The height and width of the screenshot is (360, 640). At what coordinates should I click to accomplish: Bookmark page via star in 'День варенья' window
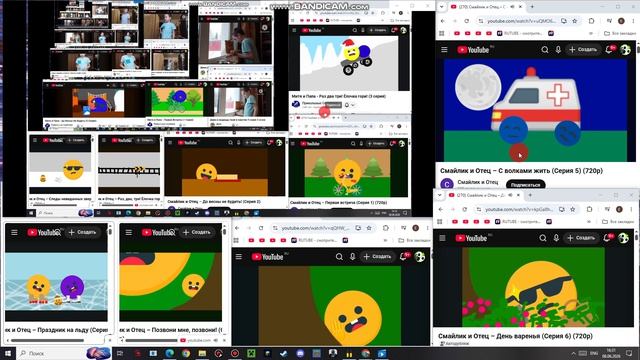pos(573,209)
